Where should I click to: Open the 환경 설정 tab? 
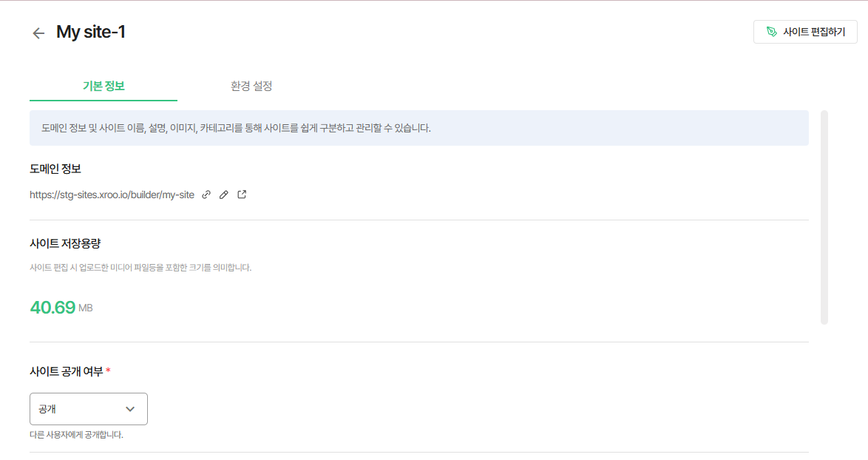pyautogui.click(x=251, y=87)
